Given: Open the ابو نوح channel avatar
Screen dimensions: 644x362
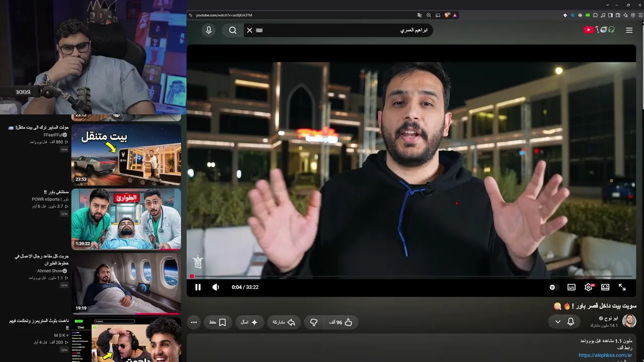Looking at the screenshot, I should (x=629, y=321).
